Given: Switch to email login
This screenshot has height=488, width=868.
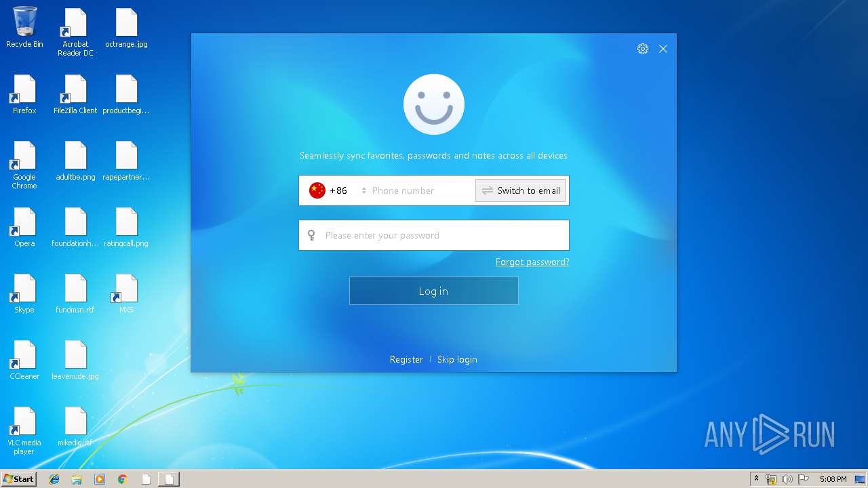Looking at the screenshot, I should pyautogui.click(x=521, y=190).
